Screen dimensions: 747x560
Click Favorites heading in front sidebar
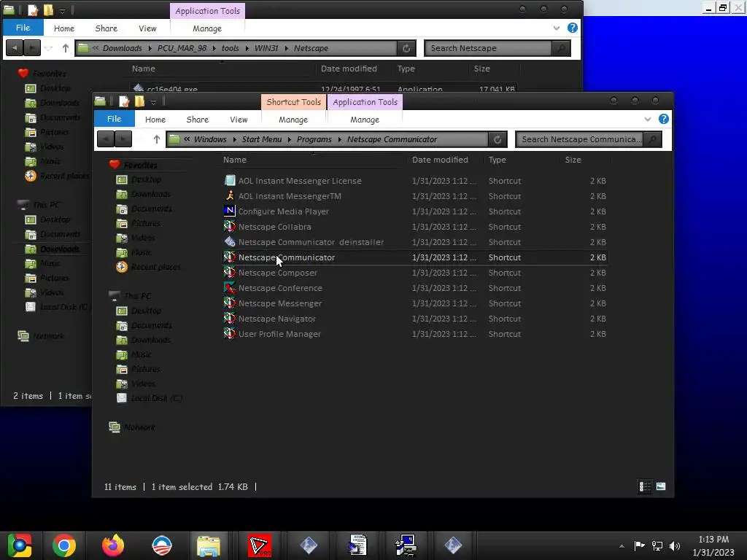(140, 165)
